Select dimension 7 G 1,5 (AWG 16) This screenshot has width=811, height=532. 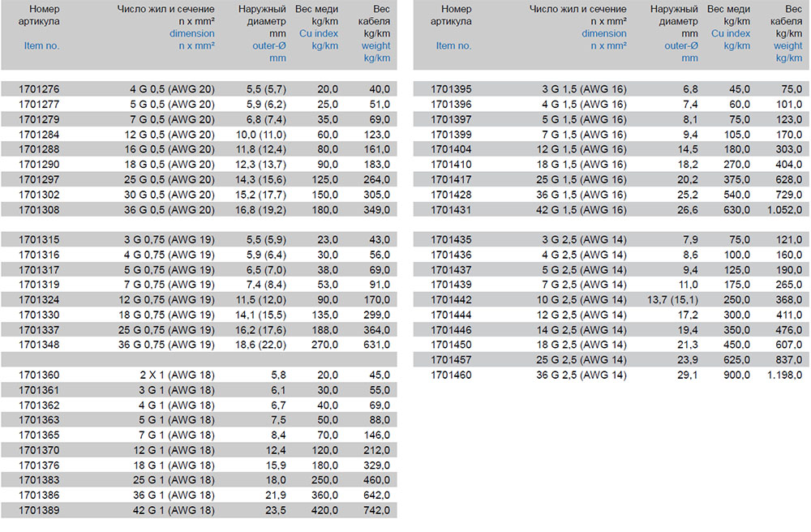(x=585, y=135)
